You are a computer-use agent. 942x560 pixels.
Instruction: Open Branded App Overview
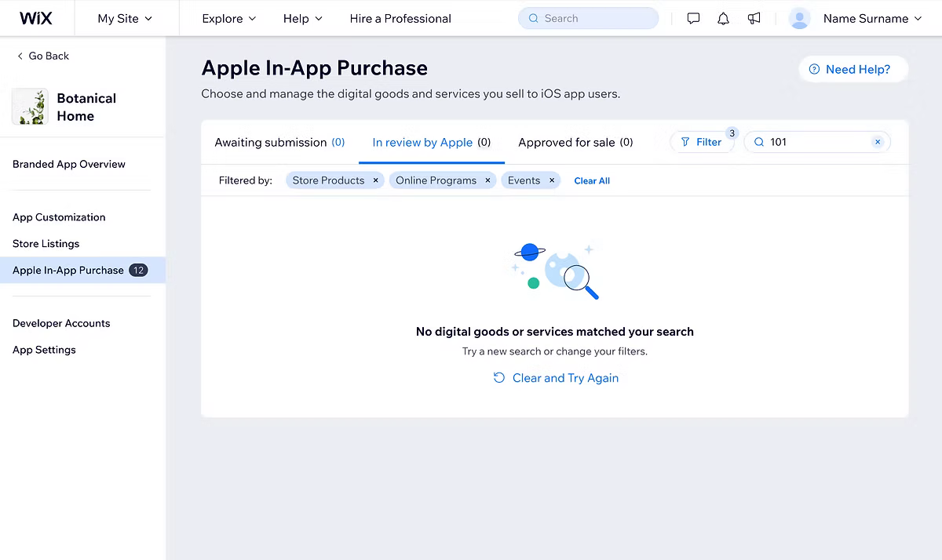(69, 164)
